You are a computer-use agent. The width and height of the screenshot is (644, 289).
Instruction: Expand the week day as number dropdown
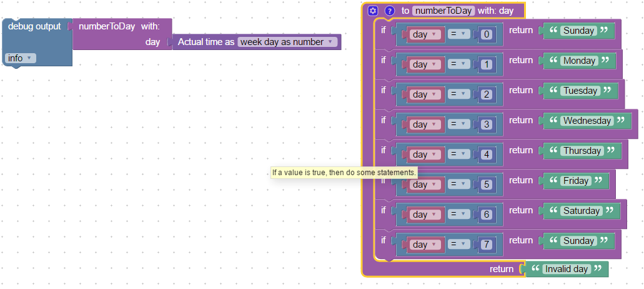(287, 42)
